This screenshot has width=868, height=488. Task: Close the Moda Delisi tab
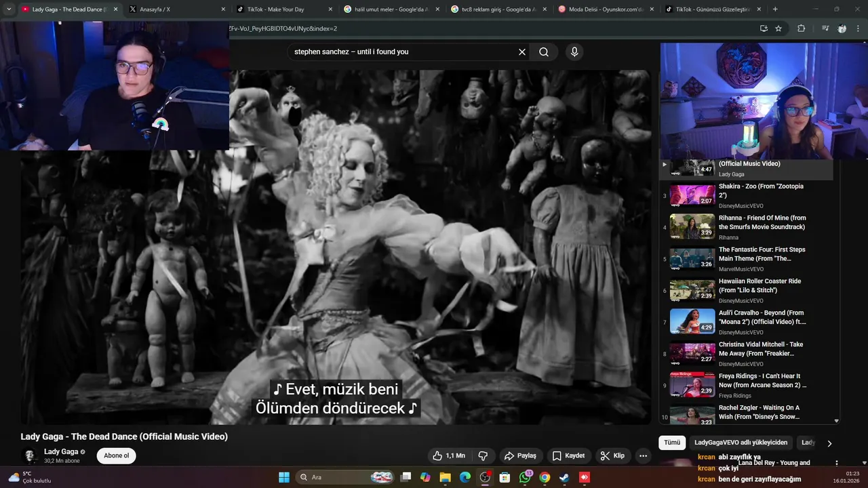(652, 9)
